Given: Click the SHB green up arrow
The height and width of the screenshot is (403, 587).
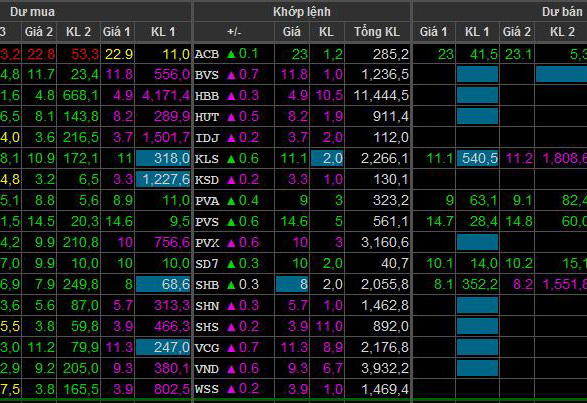Looking at the screenshot, I should click(231, 285).
